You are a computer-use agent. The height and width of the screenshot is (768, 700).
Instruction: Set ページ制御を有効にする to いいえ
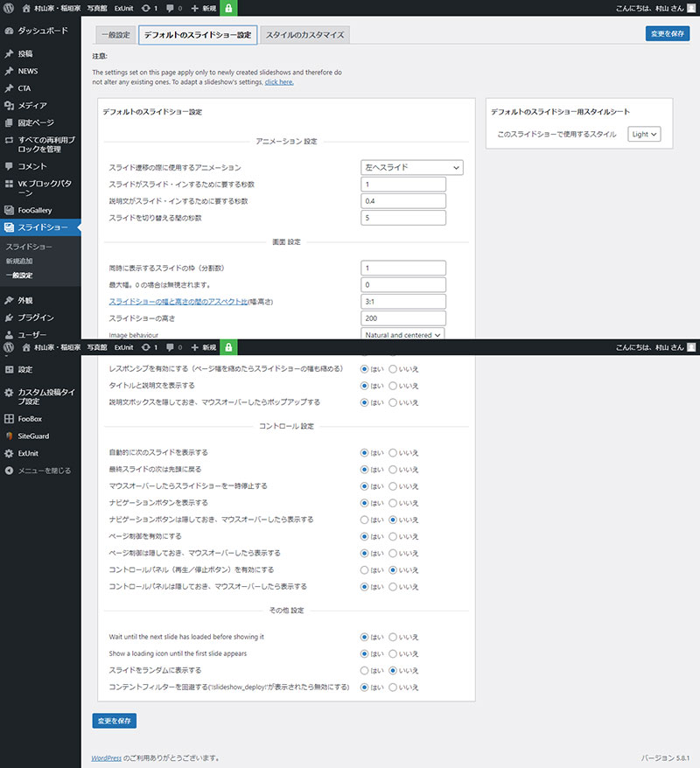[393, 536]
